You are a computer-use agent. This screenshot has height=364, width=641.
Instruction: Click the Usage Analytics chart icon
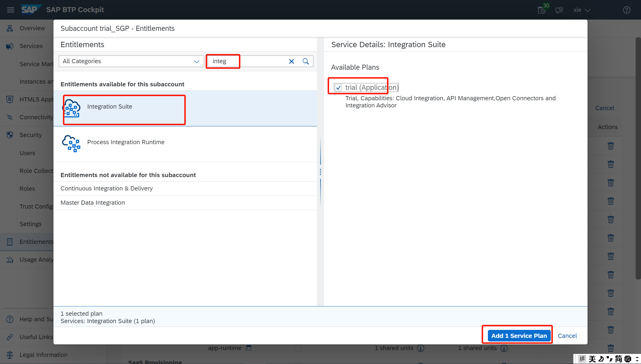[10, 260]
